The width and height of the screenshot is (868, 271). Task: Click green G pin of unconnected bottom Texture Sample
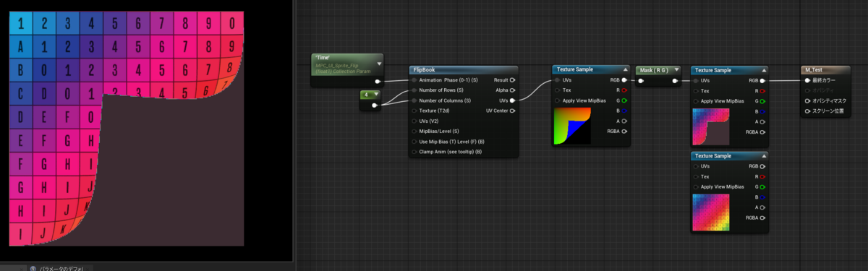tap(762, 186)
